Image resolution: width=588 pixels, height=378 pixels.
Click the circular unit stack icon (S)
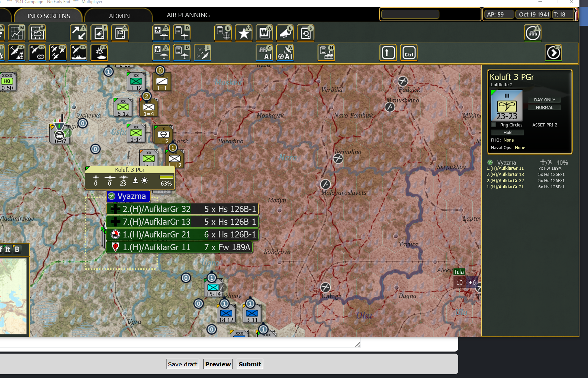(533, 33)
